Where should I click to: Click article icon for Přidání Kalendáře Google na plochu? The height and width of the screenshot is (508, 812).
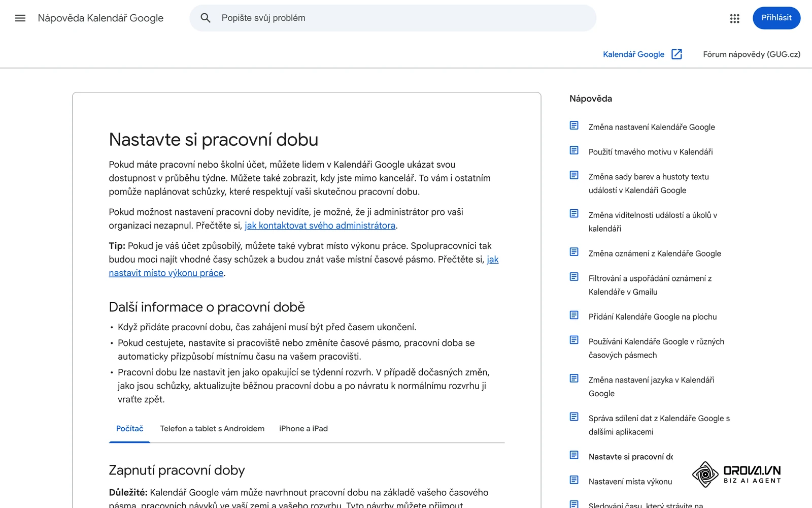(574, 315)
